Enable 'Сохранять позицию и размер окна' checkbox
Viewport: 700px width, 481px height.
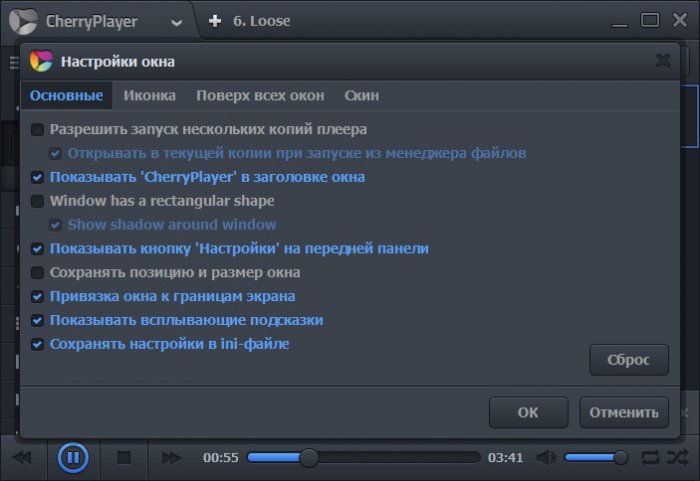coord(38,272)
